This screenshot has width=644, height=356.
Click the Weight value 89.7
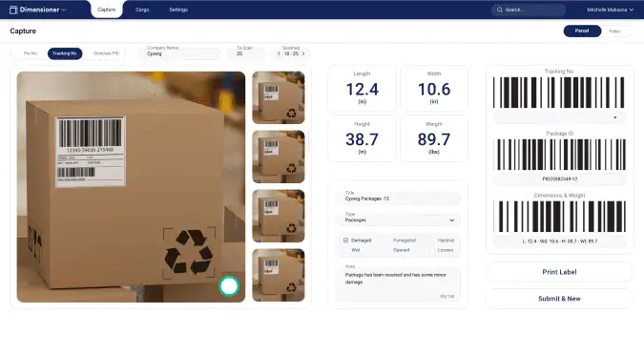pyautogui.click(x=434, y=139)
